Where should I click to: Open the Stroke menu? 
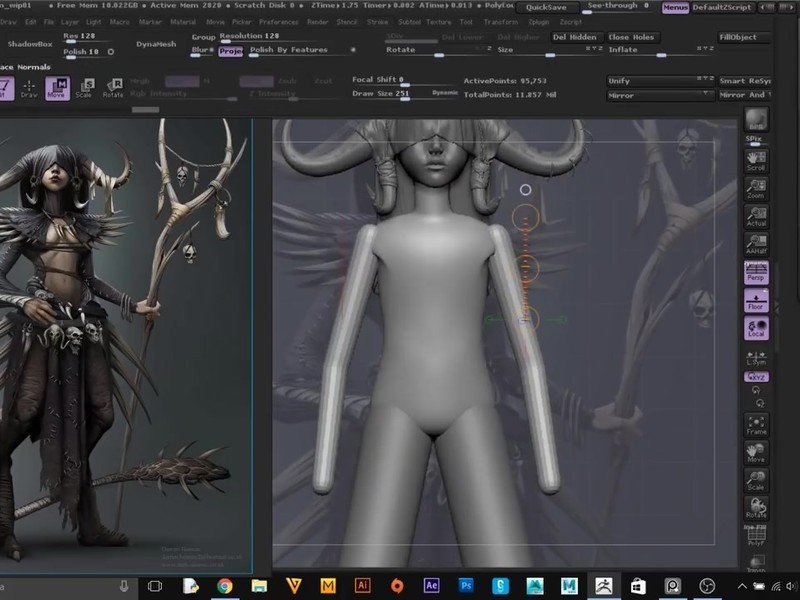[378, 22]
